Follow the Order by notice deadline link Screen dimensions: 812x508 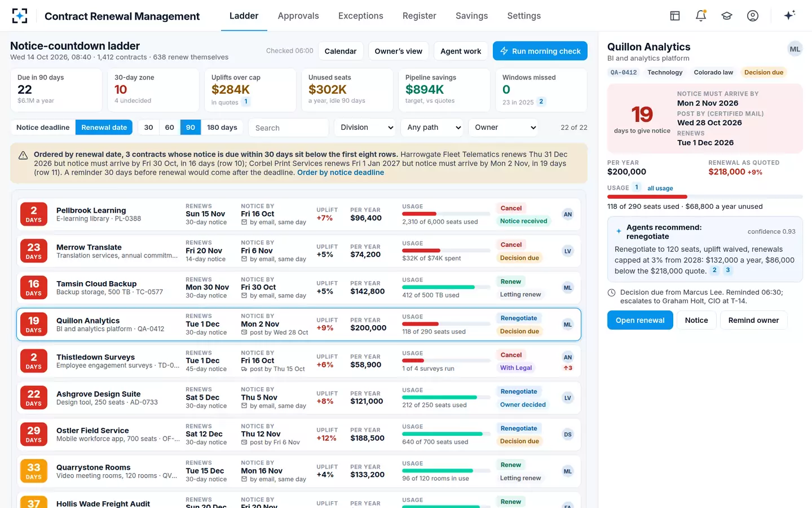341,173
